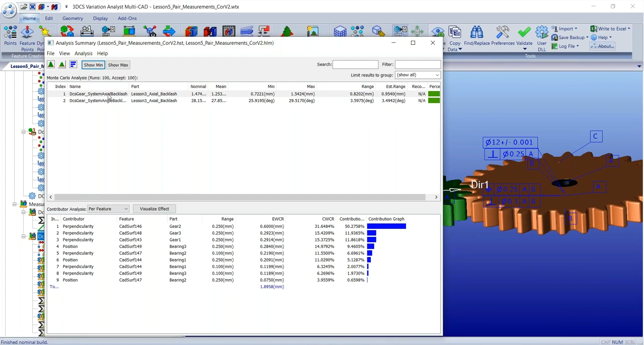Open the Limit results to group dropdown
The width and height of the screenshot is (644, 345).
(418, 75)
